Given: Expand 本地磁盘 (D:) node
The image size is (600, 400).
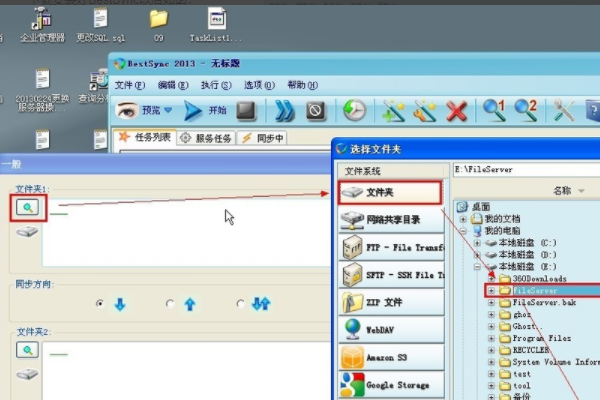Looking at the screenshot, I should tap(477, 255).
